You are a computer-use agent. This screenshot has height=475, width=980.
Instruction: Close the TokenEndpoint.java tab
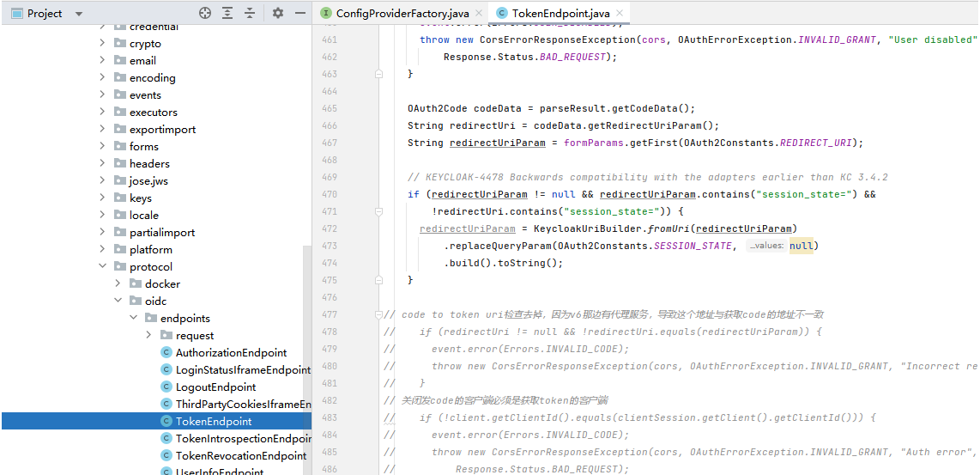[x=620, y=13]
